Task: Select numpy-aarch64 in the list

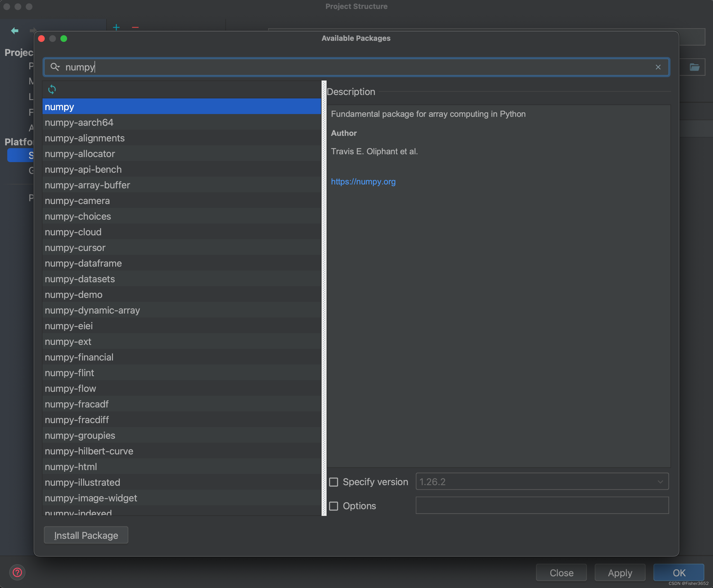Action: coord(182,122)
